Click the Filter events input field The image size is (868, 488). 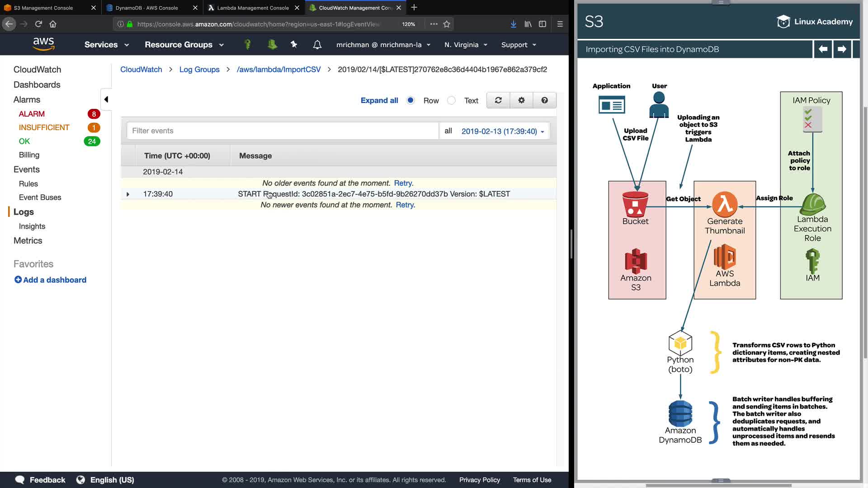[283, 131]
